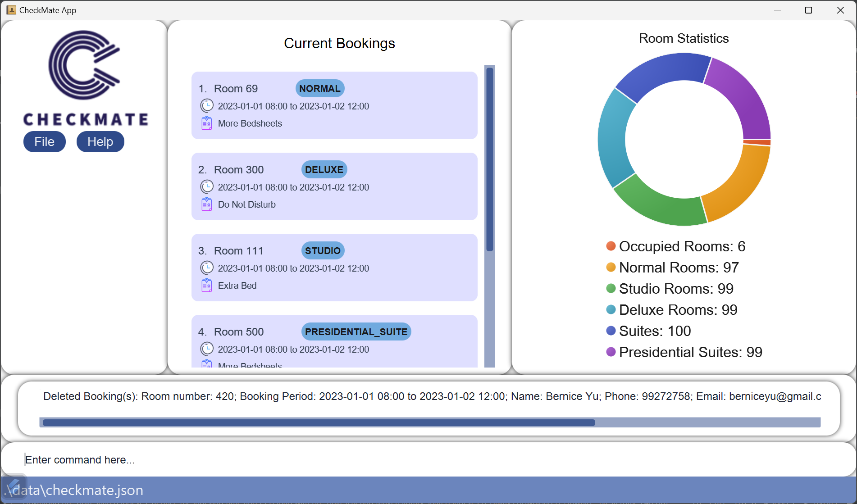Image resolution: width=857 pixels, height=504 pixels.
Task: Click the Room Statistics heading
Action: click(x=684, y=38)
